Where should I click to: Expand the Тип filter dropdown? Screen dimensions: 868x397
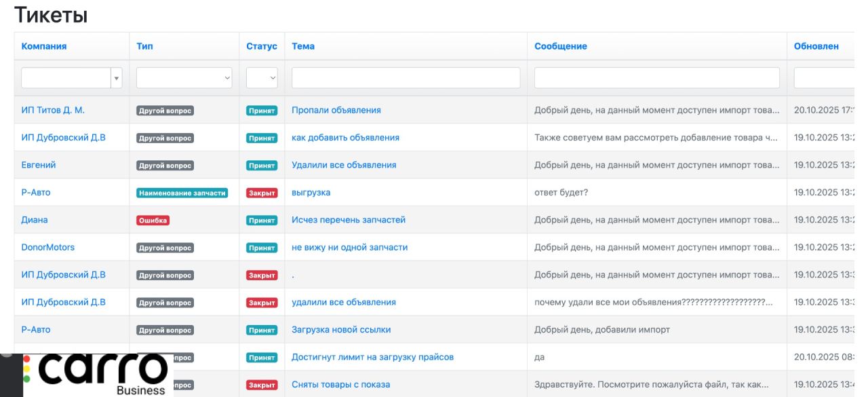[184, 78]
